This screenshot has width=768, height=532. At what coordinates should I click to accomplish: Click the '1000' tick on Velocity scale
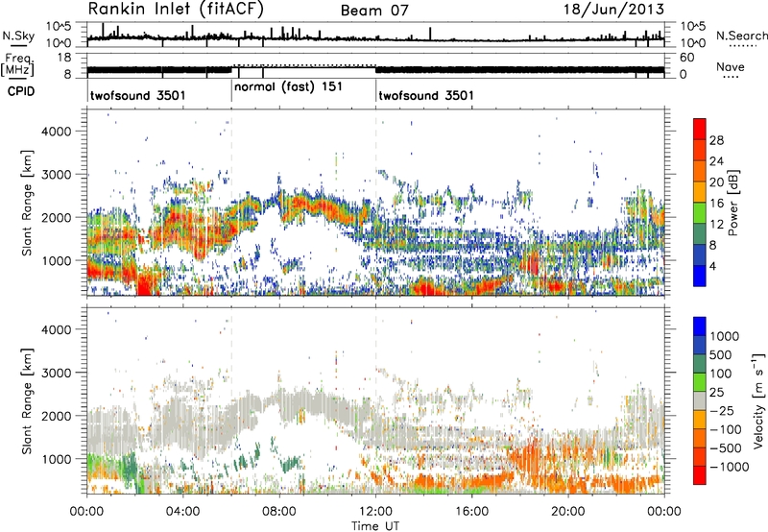(x=724, y=336)
